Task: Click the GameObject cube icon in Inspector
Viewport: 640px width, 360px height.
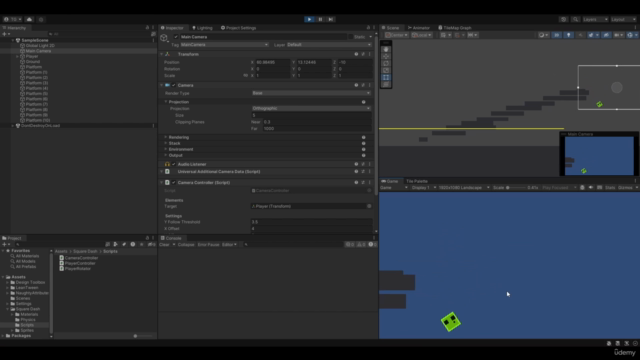Action: pyautogui.click(x=164, y=38)
